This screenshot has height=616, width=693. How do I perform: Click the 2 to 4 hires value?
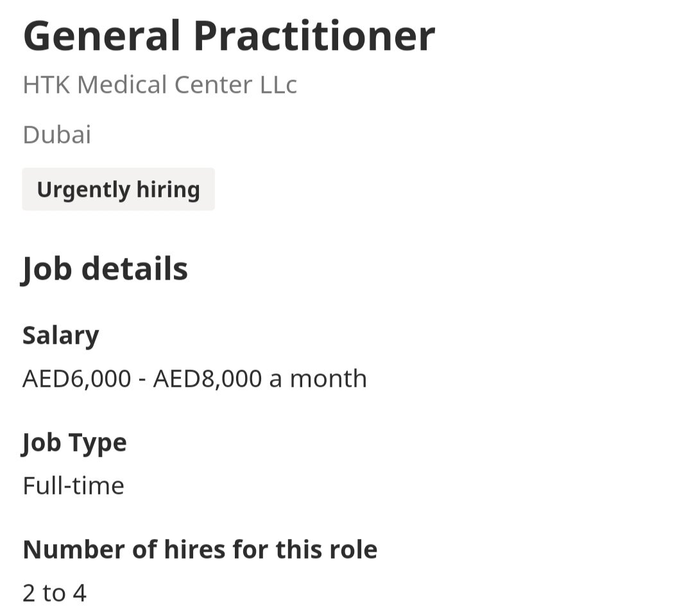55,593
